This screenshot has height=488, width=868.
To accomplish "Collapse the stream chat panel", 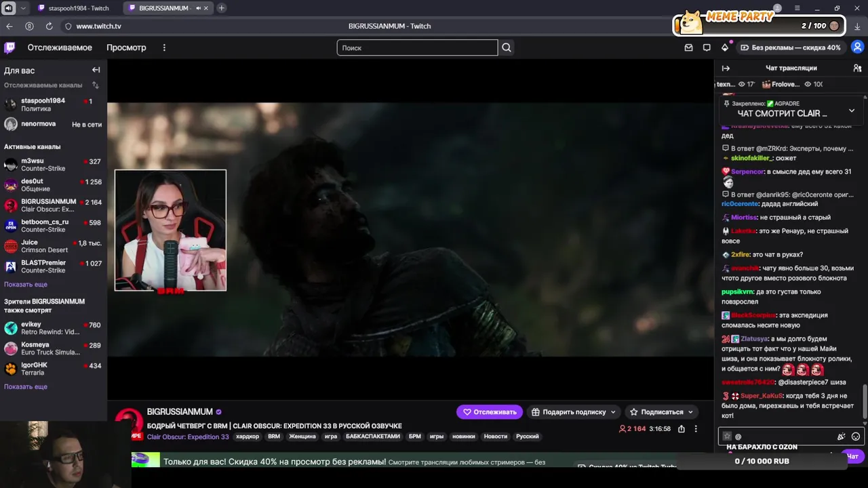I will click(x=726, y=68).
